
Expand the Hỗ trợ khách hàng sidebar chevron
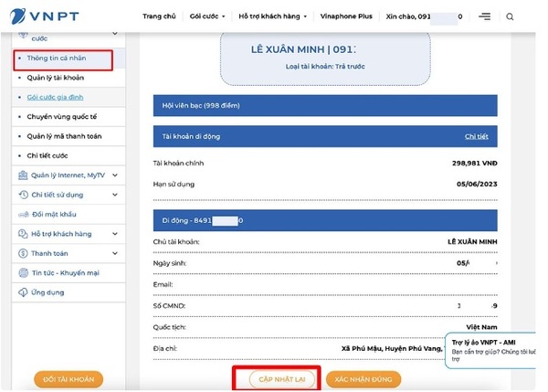pos(115,234)
